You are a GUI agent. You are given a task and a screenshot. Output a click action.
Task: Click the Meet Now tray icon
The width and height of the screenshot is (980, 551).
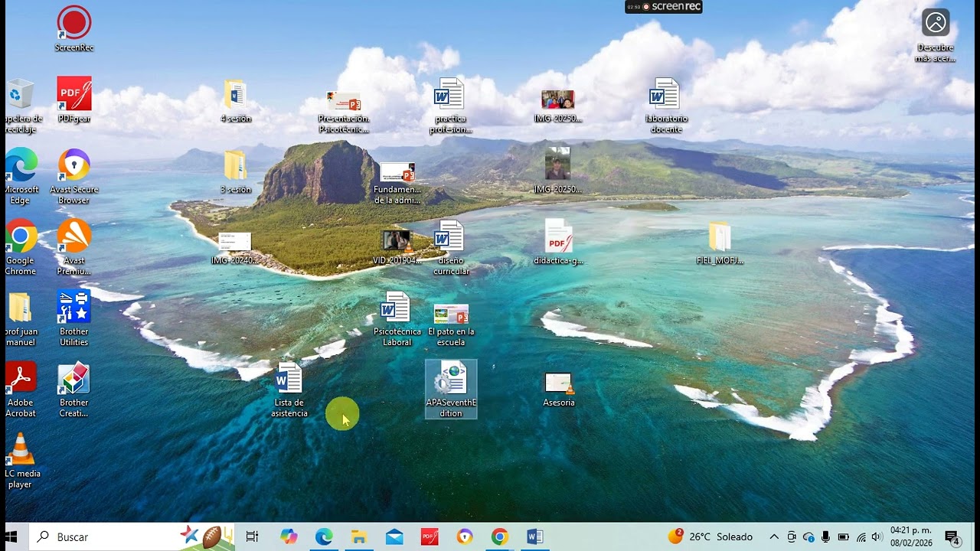click(x=792, y=536)
